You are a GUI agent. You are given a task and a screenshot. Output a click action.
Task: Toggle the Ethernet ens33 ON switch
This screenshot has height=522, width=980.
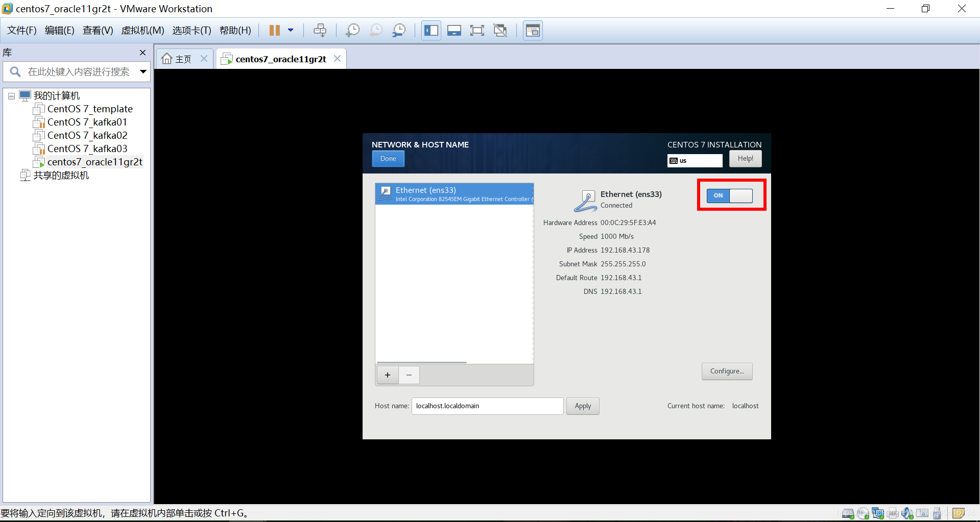click(x=729, y=195)
